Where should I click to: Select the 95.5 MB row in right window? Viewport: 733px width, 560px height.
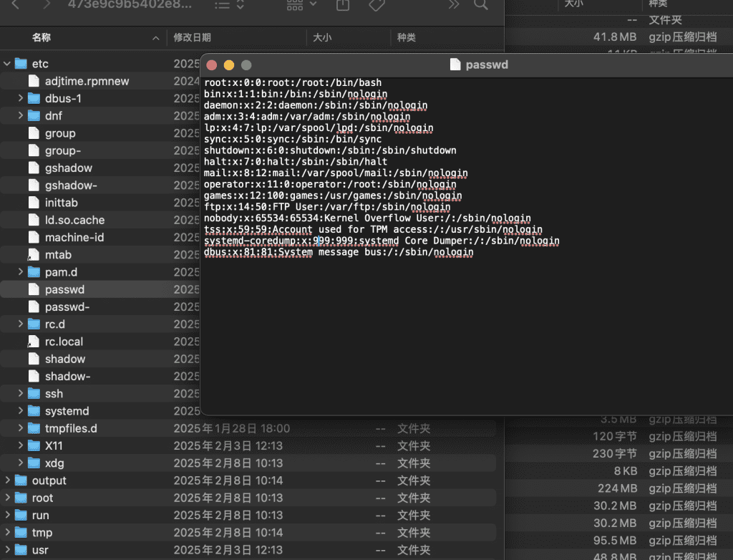[619, 541]
